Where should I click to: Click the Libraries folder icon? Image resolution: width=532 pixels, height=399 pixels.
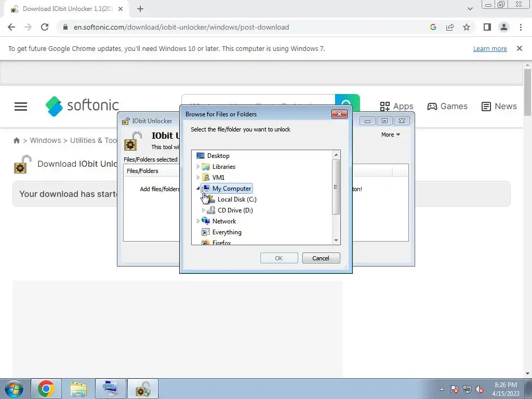click(x=206, y=167)
